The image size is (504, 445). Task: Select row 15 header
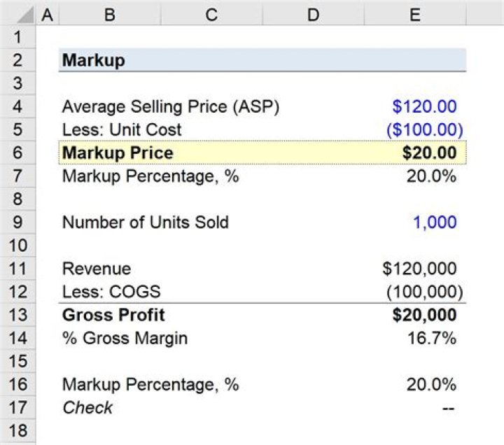pos(17,361)
